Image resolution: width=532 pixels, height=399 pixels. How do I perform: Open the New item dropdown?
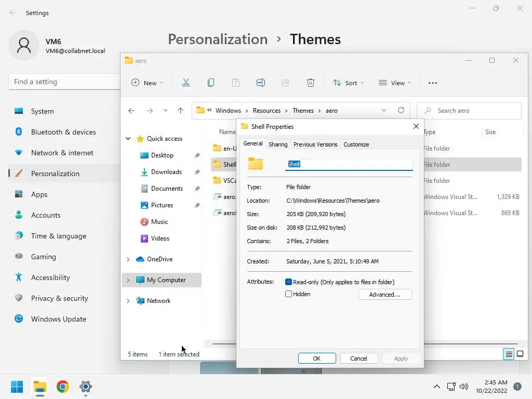pyautogui.click(x=148, y=83)
